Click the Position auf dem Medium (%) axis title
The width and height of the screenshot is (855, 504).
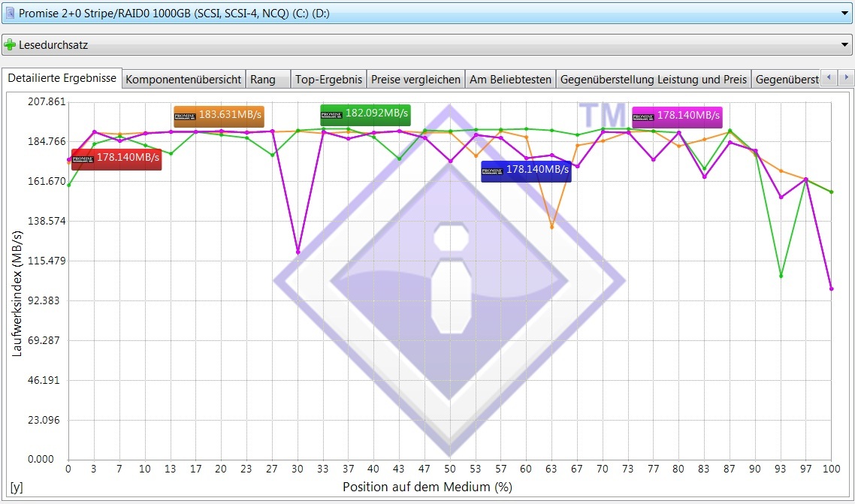(427, 487)
